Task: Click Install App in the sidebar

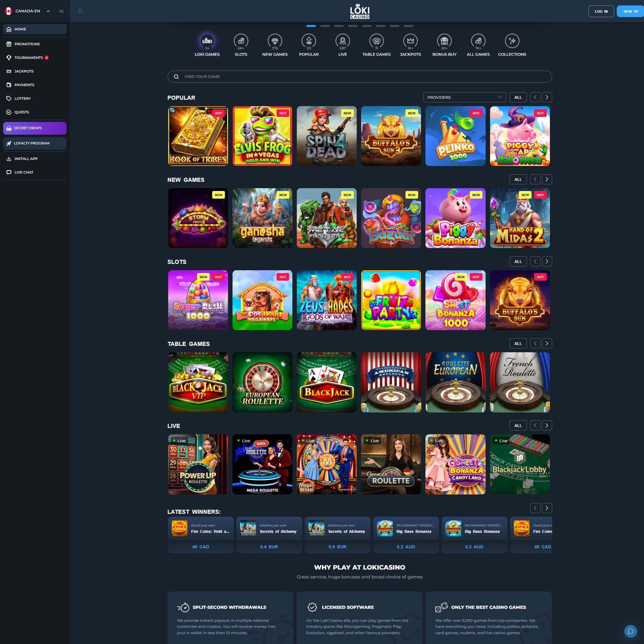Action: click(35, 159)
